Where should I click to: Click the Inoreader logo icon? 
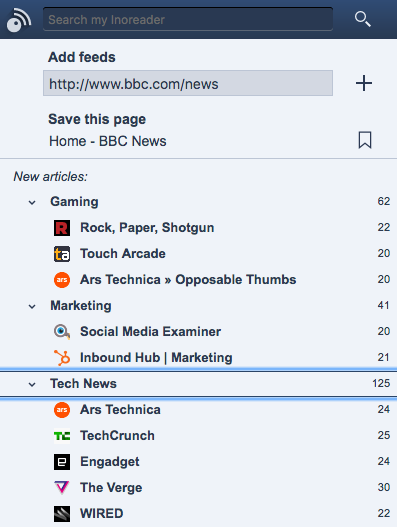[19, 20]
